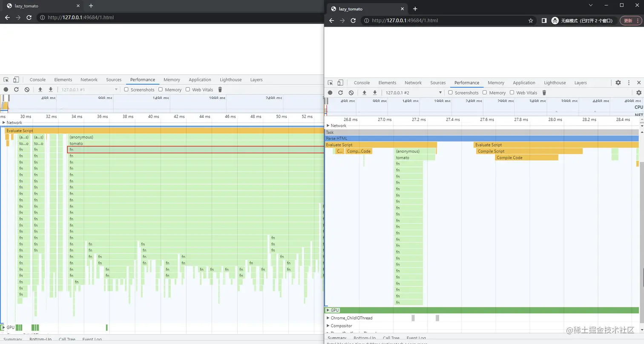Click the inspect element icon in left DevTools
644x344 pixels.
pos(6,80)
